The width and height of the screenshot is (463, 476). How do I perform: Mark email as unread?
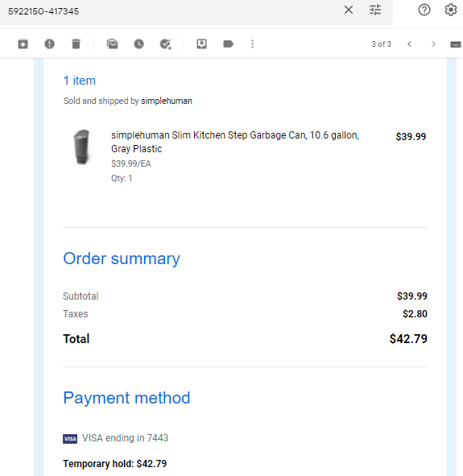pyautogui.click(x=112, y=44)
